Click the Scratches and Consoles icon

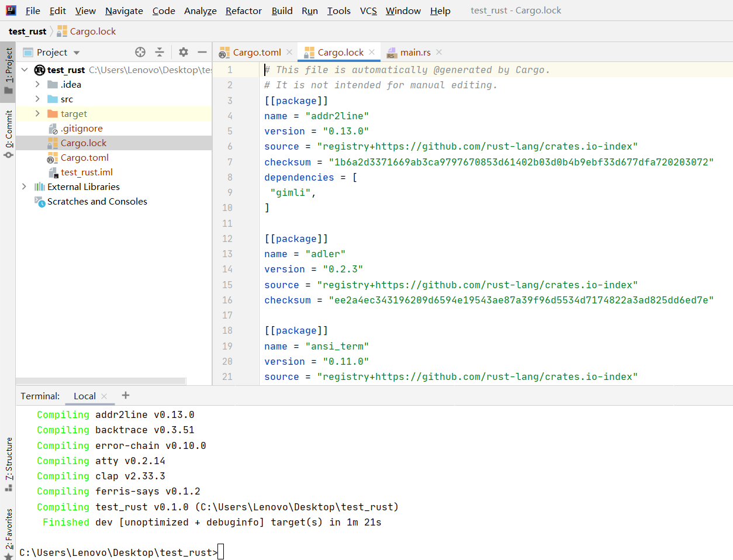click(x=40, y=201)
